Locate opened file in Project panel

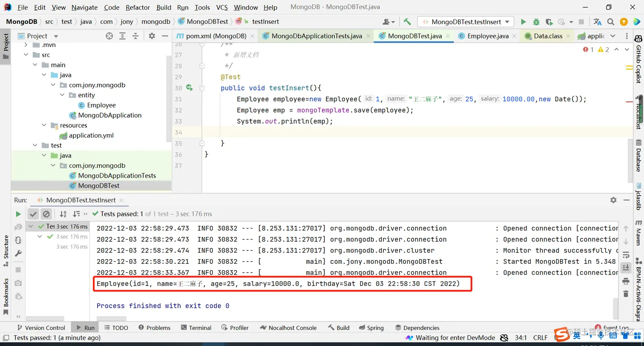pos(109,36)
